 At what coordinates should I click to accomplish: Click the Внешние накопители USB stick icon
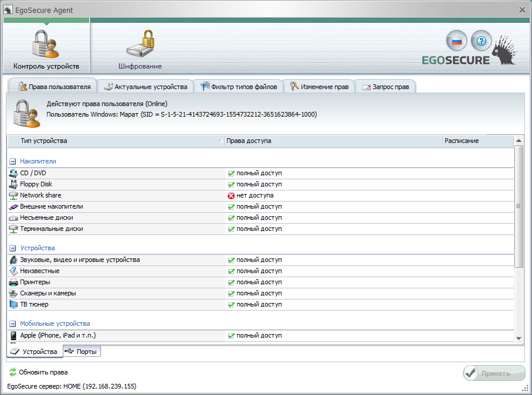pos(13,207)
